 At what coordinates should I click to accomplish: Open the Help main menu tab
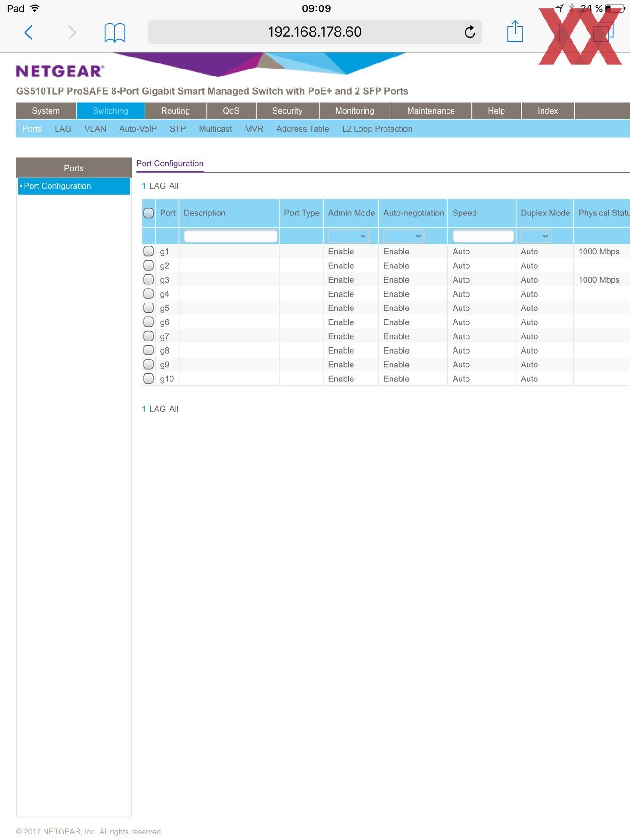click(496, 111)
